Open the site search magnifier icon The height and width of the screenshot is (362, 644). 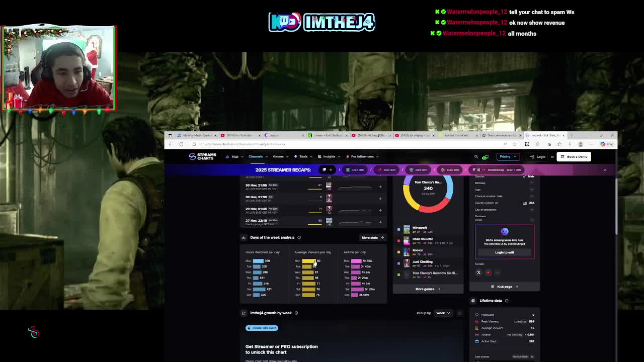tap(476, 157)
